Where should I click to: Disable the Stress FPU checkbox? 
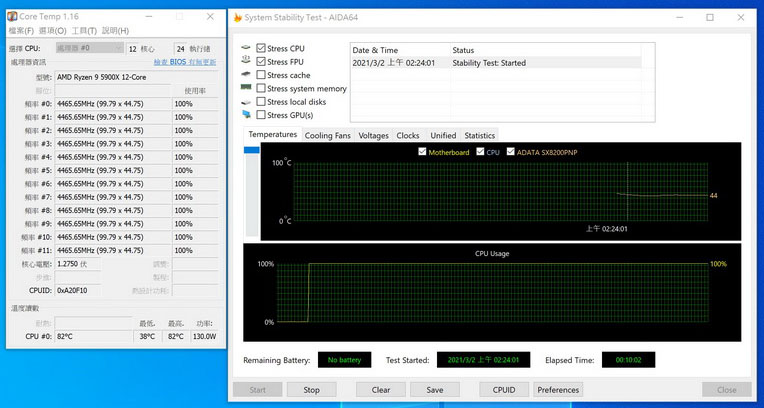261,61
